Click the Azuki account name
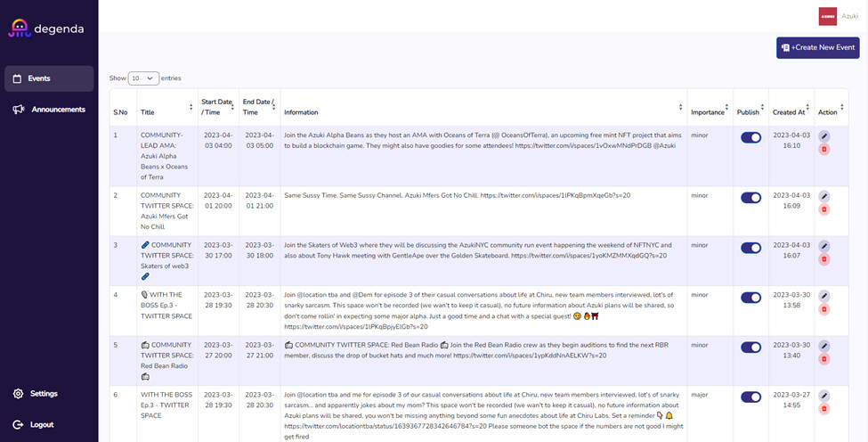 [x=849, y=17]
